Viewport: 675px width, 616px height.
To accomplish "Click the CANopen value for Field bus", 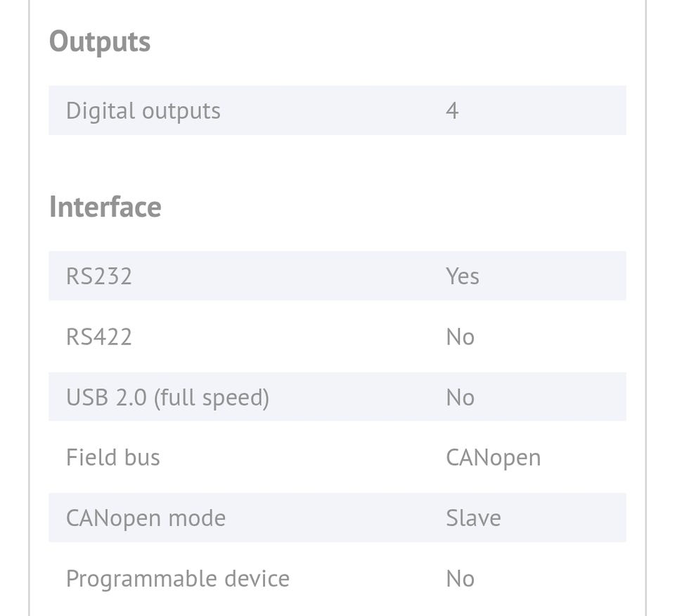I will pyautogui.click(x=494, y=458).
